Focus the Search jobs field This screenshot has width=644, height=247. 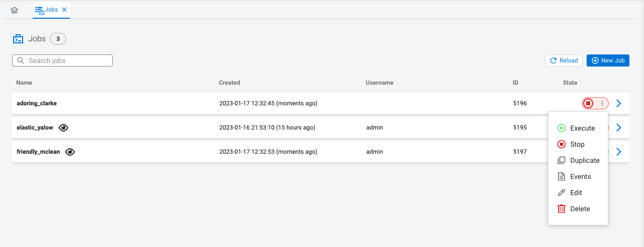[62, 60]
